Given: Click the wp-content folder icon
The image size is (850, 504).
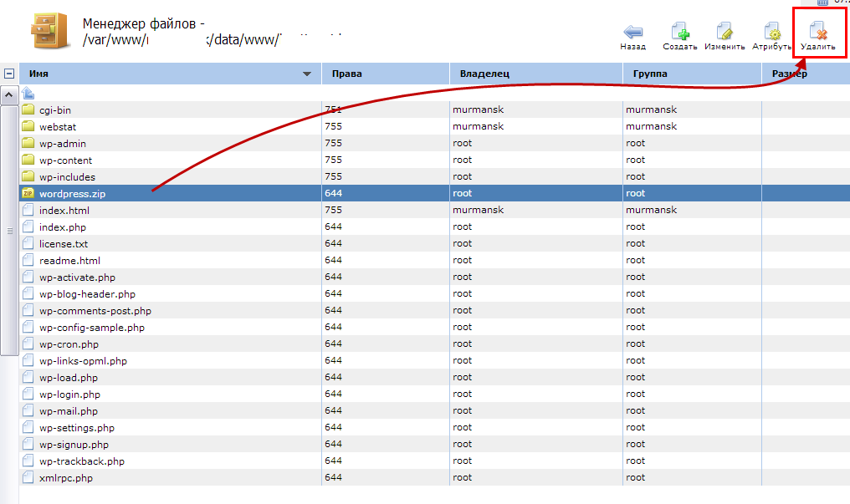Looking at the screenshot, I should (x=28, y=160).
